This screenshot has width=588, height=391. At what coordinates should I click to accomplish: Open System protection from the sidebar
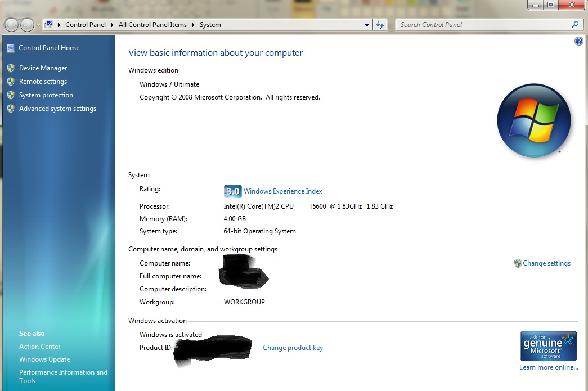(46, 95)
